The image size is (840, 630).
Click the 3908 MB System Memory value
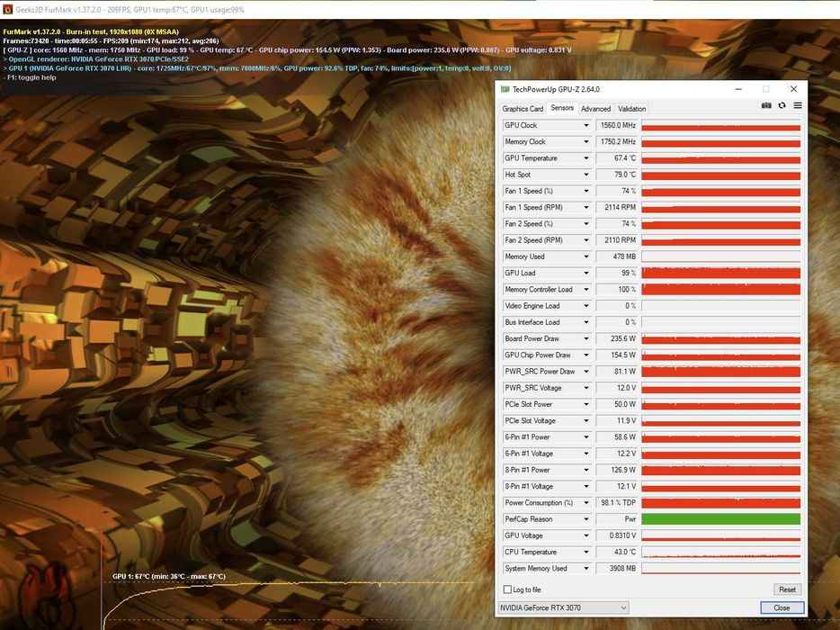point(617,568)
